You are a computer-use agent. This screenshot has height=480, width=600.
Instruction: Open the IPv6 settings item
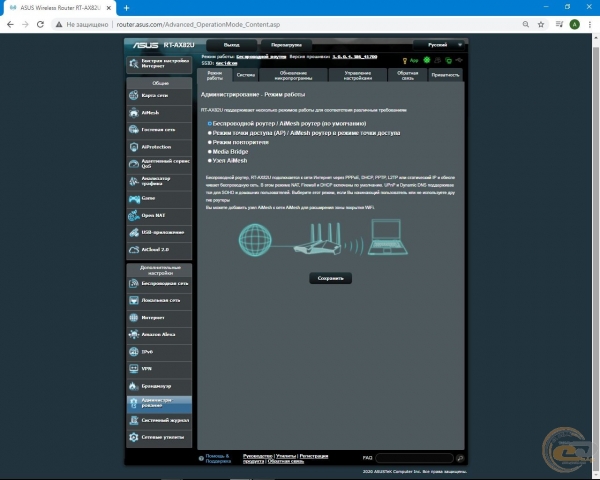[x=159, y=352]
